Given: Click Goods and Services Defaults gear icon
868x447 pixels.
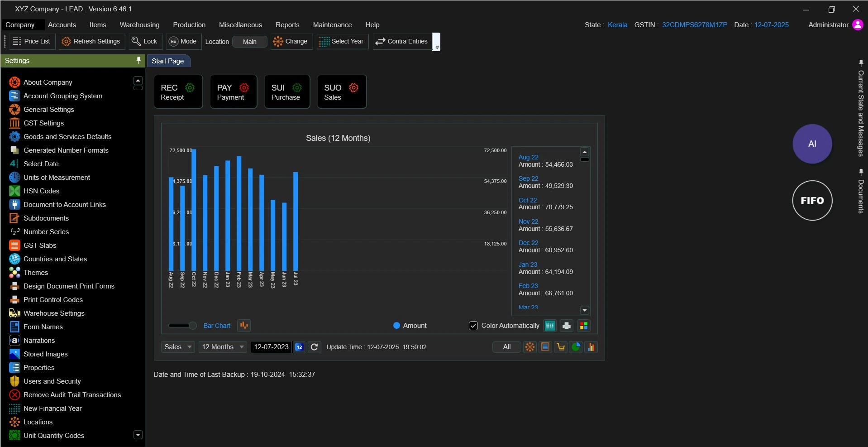Looking at the screenshot, I should click(x=15, y=137).
